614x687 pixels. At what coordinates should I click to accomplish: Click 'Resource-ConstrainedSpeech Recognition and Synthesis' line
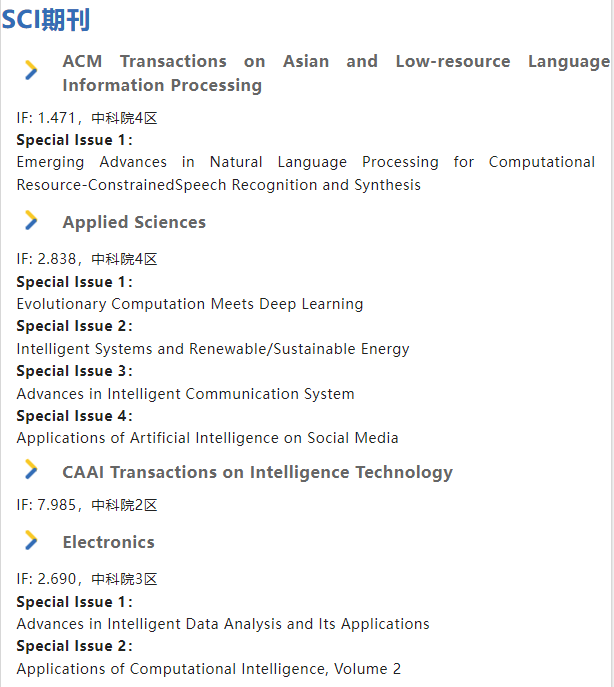(218, 185)
